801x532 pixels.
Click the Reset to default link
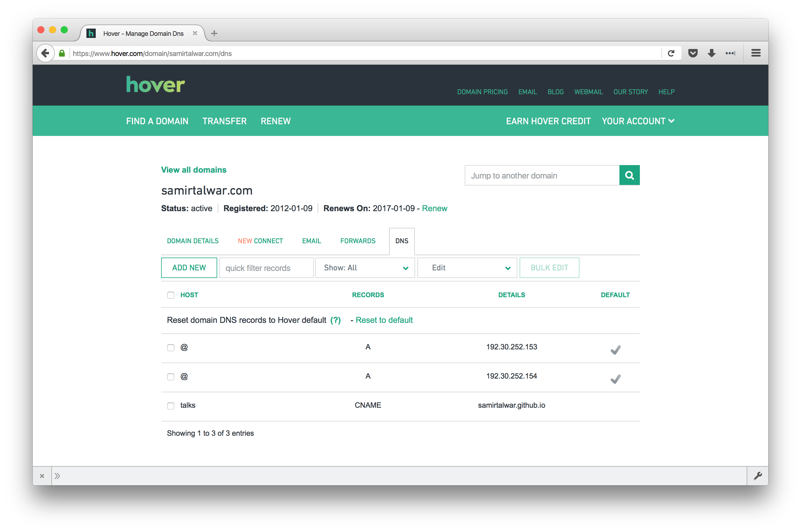(384, 320)
